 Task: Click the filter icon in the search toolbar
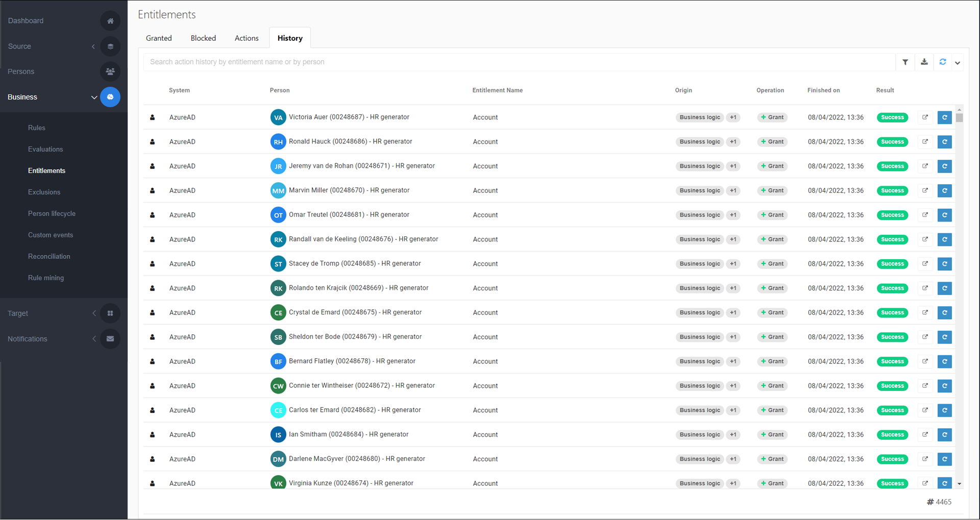905,62
